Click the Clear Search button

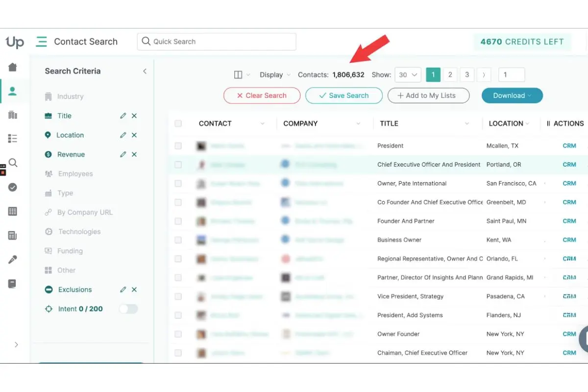click(x=262, y=96)
